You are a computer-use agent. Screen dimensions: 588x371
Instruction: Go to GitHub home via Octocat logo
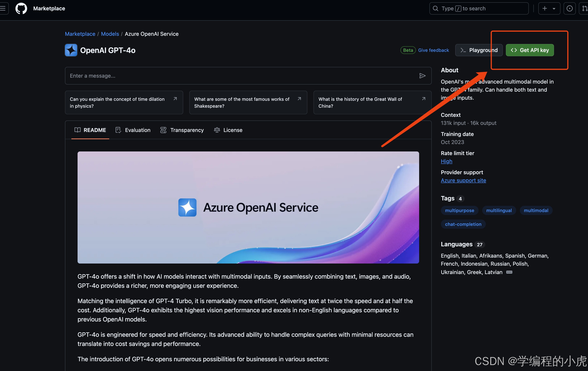pos(21,8)
